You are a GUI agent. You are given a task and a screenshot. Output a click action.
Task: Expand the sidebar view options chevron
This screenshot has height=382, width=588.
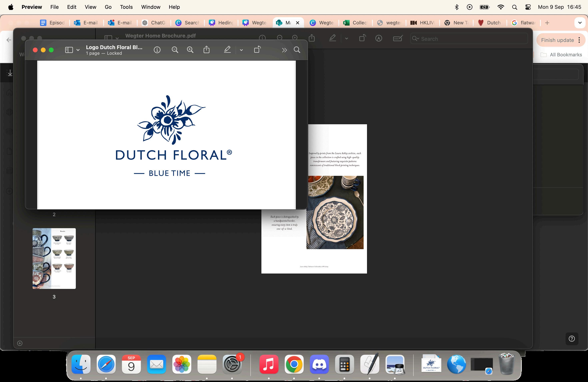pyautogui.click(x=78, y=50)
